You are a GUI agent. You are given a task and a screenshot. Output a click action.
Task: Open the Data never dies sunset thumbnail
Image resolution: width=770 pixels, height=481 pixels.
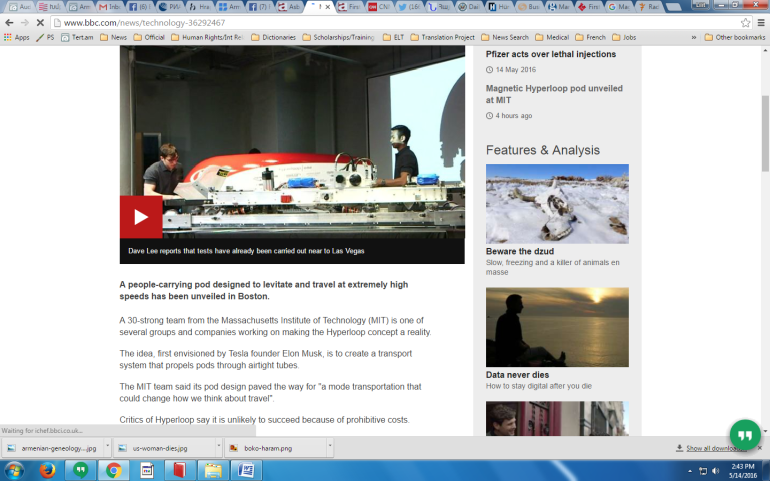(x=557, y=327)
